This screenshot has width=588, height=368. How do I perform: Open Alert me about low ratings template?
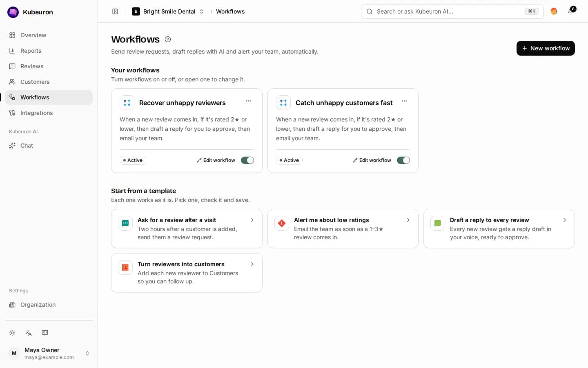[x=343, y=229]
